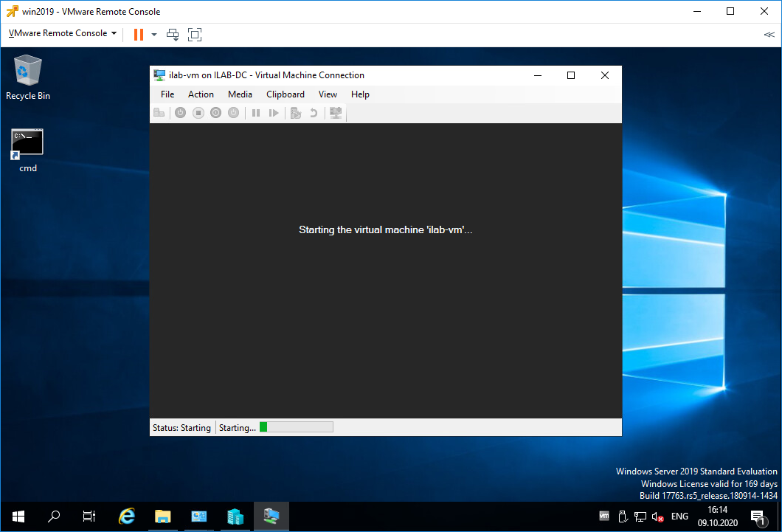Maximize the Virtual Machine Connection window
Viewport: 782px width, 532px height.
[571, 75]
